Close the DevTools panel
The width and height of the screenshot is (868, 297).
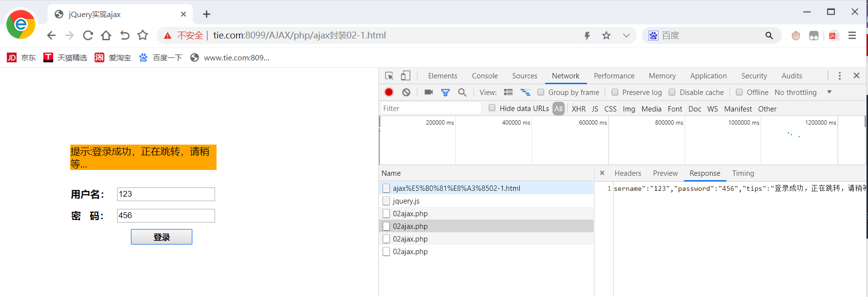(x=856, y=75)
